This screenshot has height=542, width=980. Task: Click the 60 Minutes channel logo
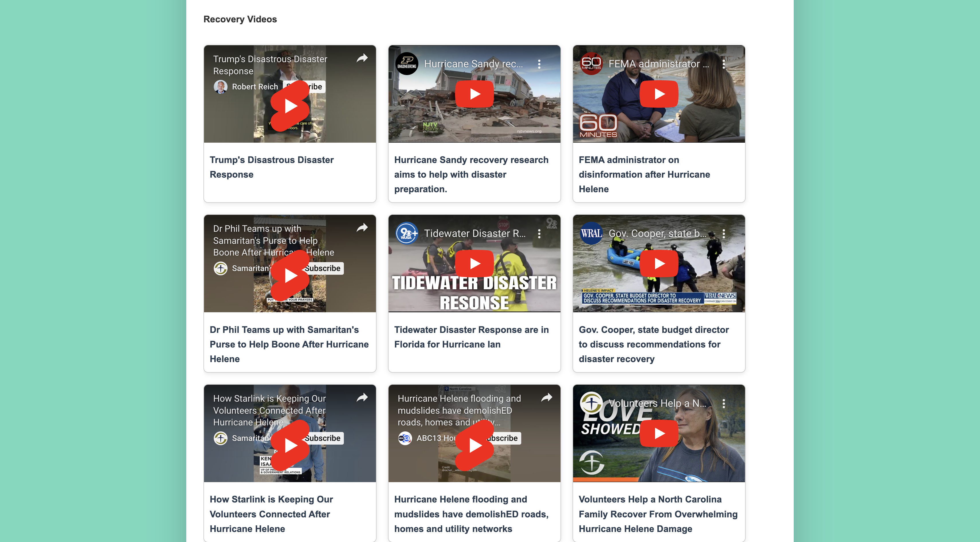(x=591, y=64)
